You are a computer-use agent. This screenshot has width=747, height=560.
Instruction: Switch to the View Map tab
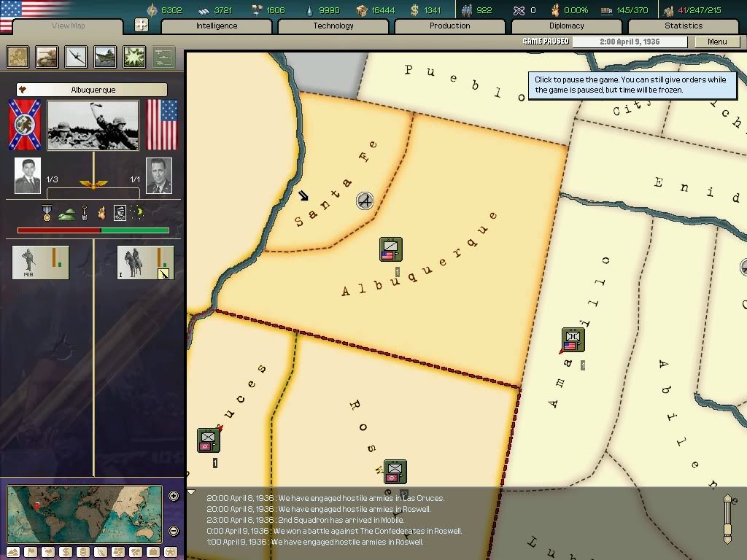(x=68, y=26)
